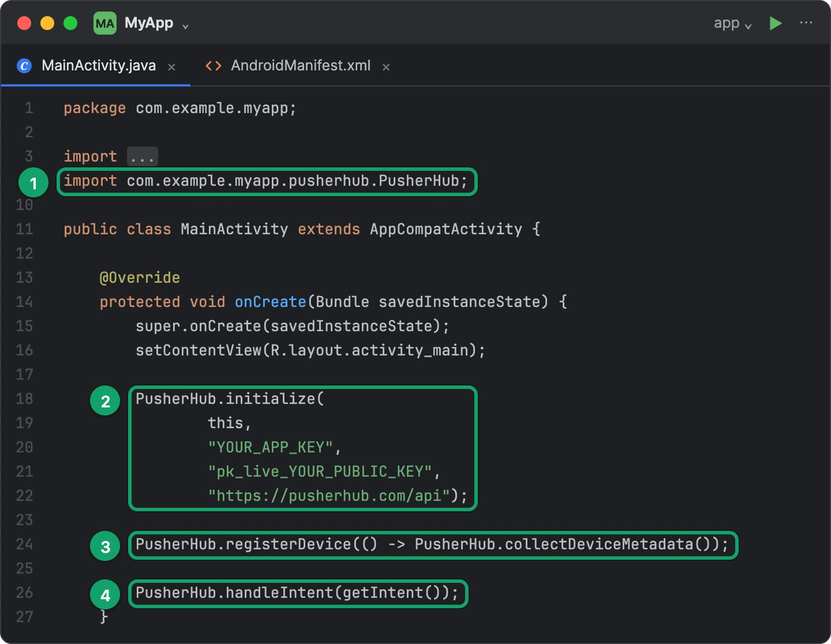Image resolution: width=831 pixels, height=644 pixels.
Task: Click the text 'package com.example.myapp;'
Action: tap(180, 108)
